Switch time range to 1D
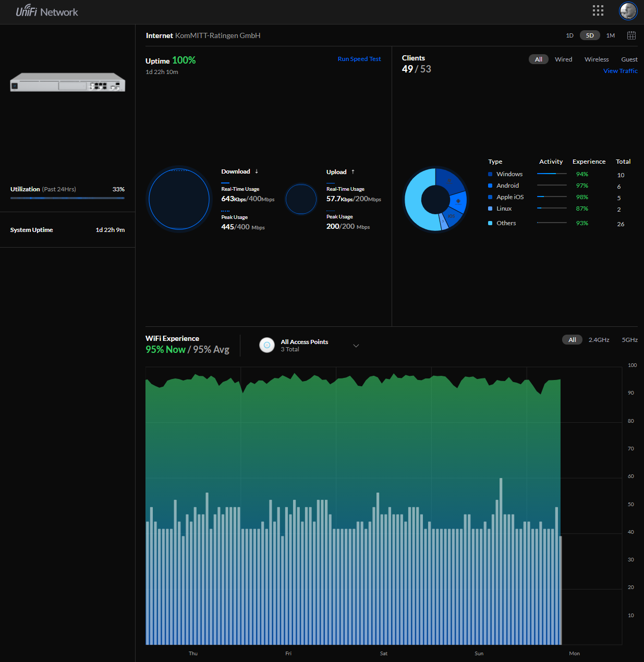 570,35
